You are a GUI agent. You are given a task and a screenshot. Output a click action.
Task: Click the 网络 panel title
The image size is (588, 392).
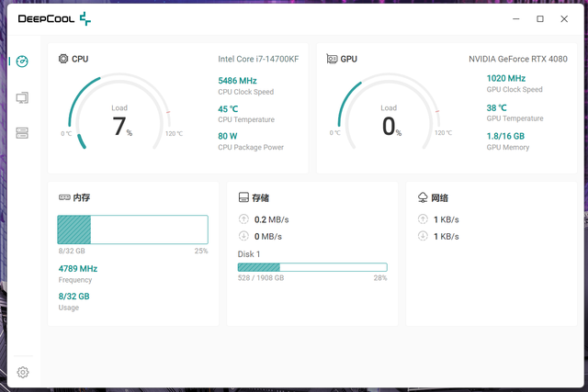(x=439, y=198)
